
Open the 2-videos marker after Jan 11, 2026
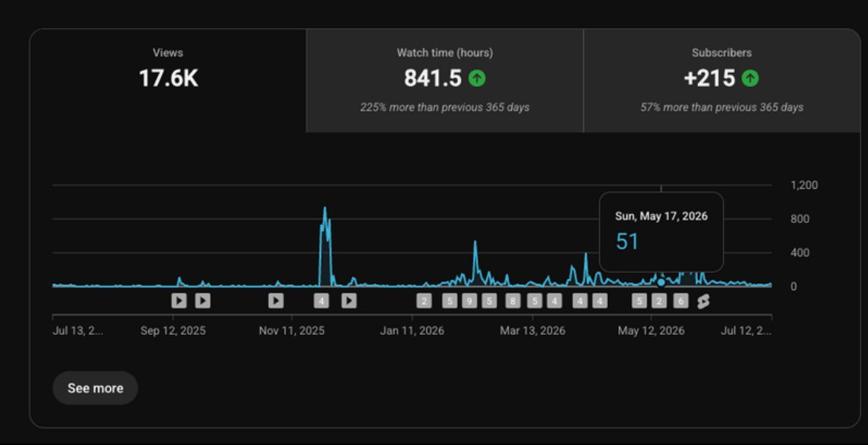pyautogui.click(x=424, y=300)
